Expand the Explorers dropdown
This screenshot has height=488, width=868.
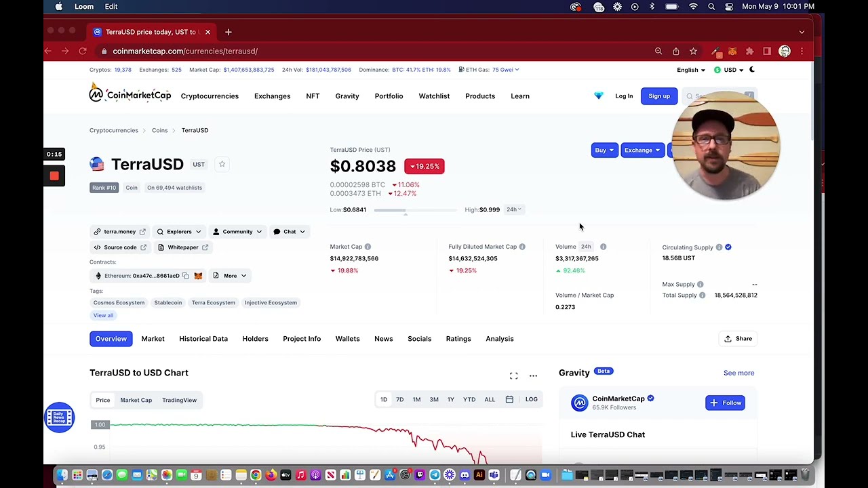[179, 232]
